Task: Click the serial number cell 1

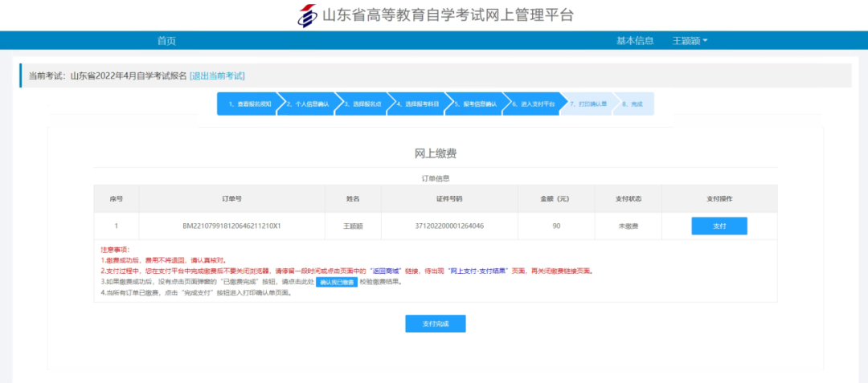Action: [117, 226]
